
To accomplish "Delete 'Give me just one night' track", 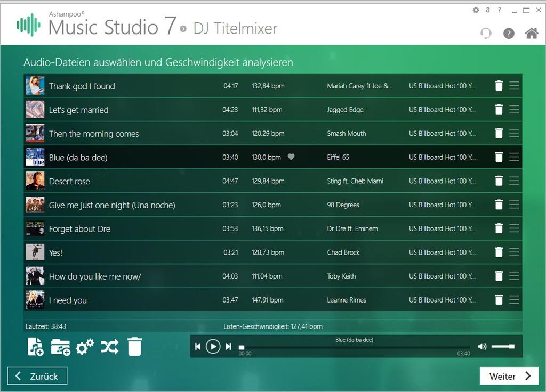I will click(x=499, y=205).
